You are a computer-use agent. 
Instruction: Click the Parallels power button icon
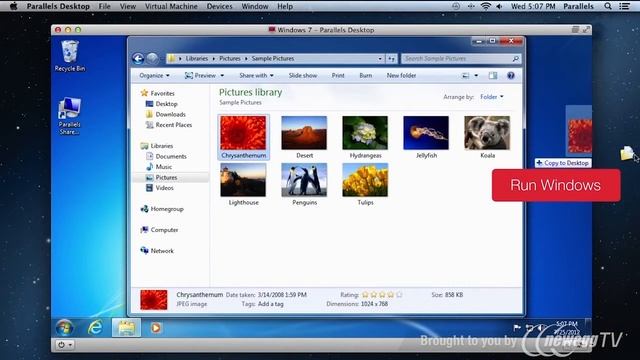click(x=61, y=345)
